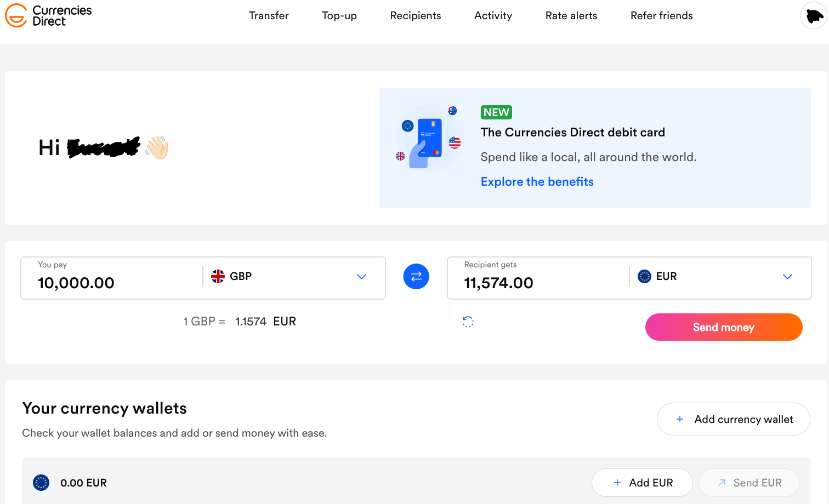This screenshot has height=504, width=829.
Task: Click Explore the benefits link
Action: (x=537, y=182)
